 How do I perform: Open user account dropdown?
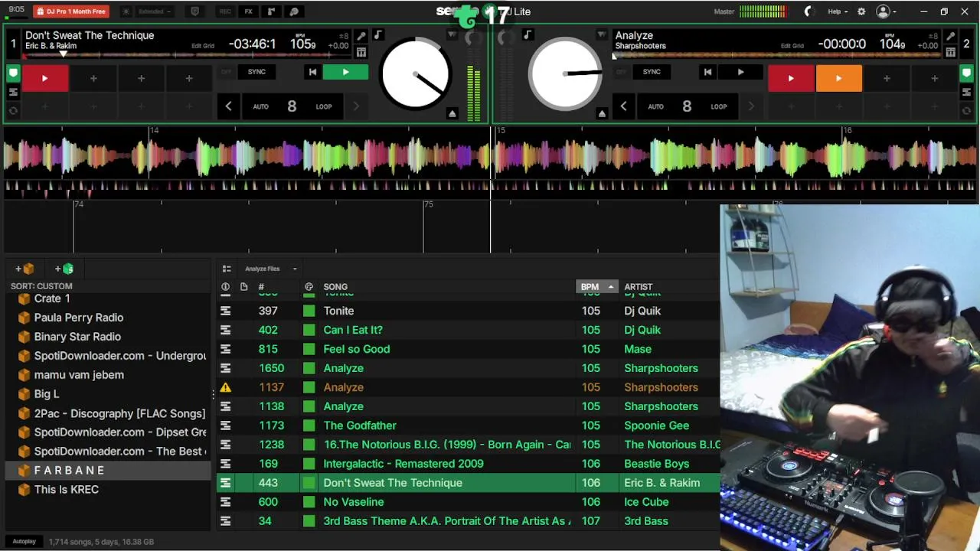(x=887, y=11)
